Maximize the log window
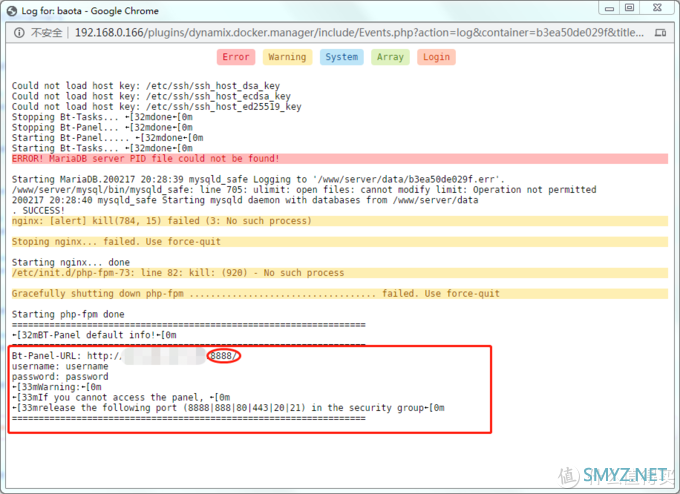Viewport: 680px width, 494px height. click(x=630, y=8)
